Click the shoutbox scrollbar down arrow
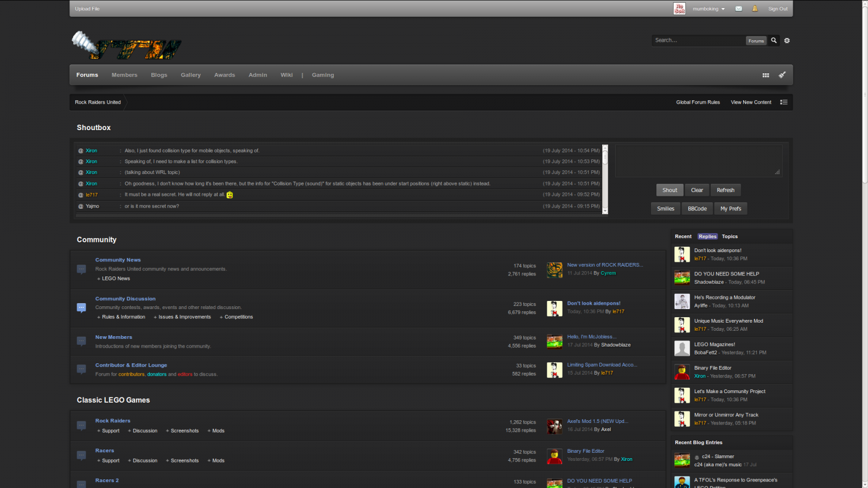 click(x=605, y=211)
